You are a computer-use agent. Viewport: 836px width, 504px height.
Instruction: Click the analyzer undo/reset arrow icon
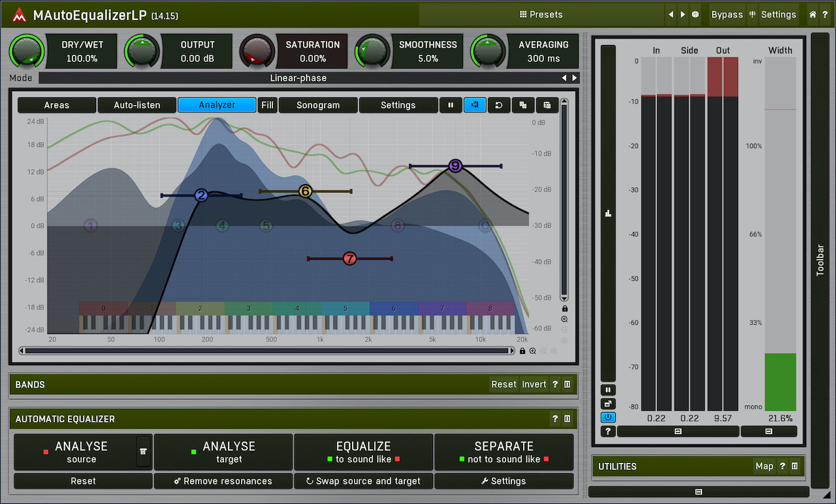[498, 105]
